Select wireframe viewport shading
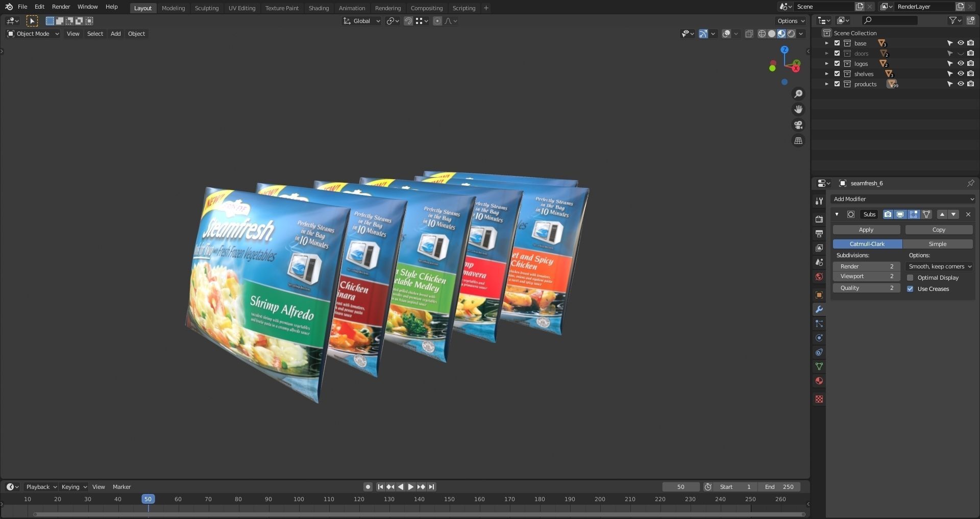This screenshot has height=519, width=980. click(762, 34)
